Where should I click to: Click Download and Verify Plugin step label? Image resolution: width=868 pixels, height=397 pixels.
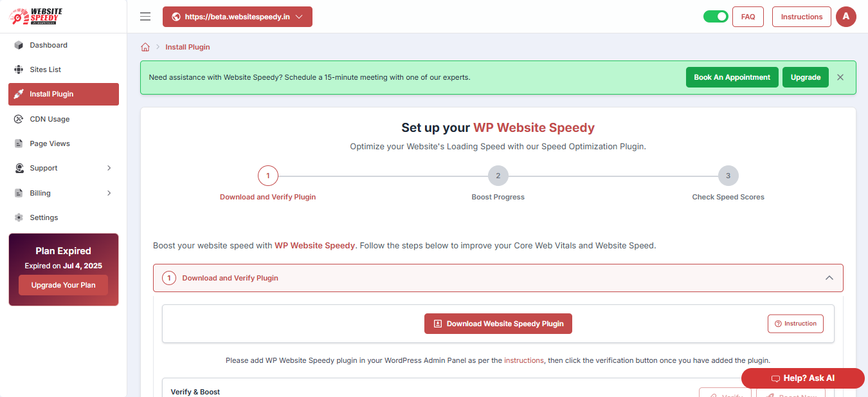tap(268, 197)
